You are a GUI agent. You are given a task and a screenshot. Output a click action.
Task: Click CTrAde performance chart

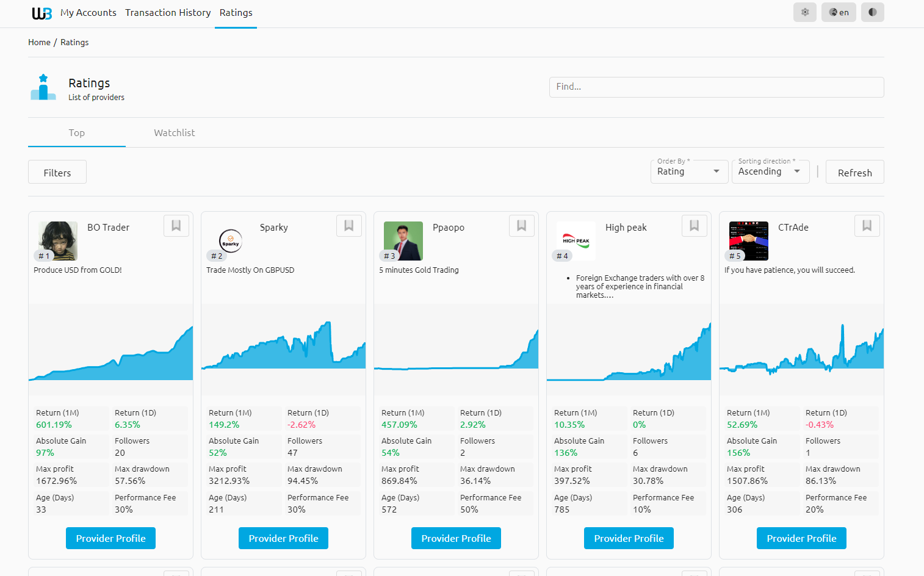[801, 350]
